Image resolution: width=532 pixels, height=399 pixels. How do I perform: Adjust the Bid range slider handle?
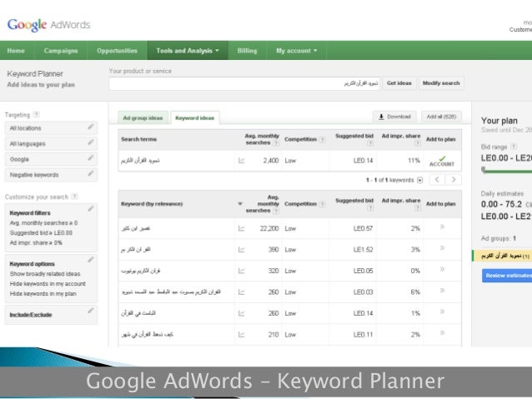point(484,169)
